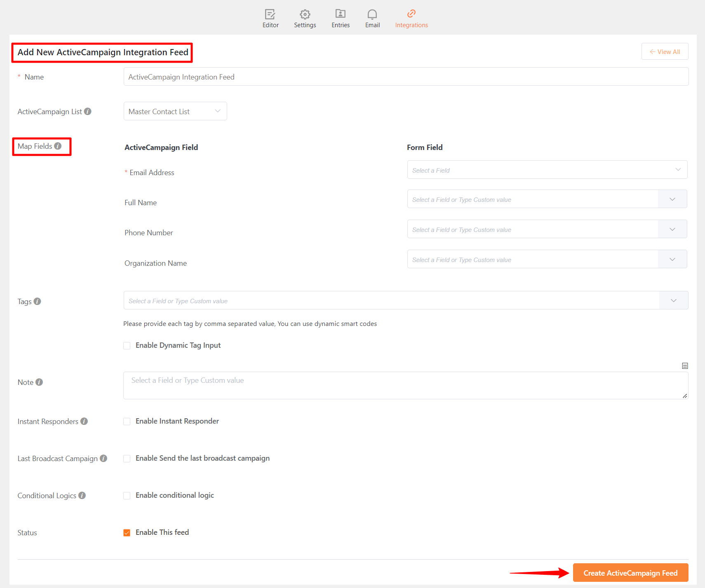Click the Form Field column heading

pos(425,148)
